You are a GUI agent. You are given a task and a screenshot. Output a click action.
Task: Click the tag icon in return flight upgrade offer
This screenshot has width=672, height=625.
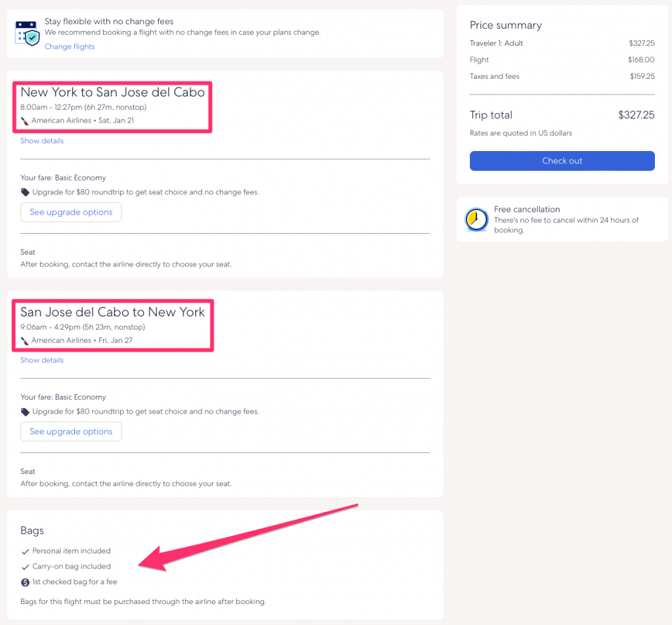click(x=25, y=412)
